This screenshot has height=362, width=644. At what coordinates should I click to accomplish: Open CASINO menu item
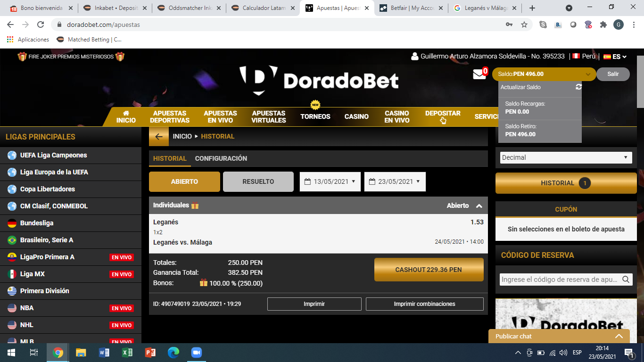pyautogui.click(x=356, y=116)
